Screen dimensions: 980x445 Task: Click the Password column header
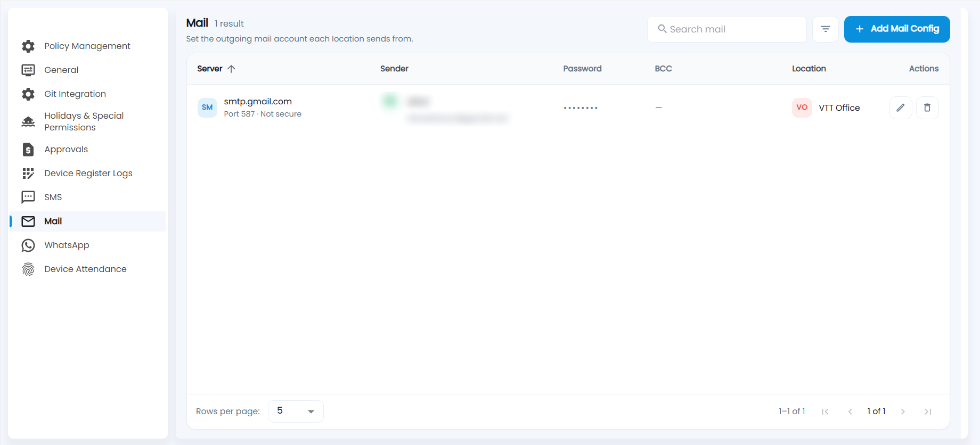click(x=582, y=69)
